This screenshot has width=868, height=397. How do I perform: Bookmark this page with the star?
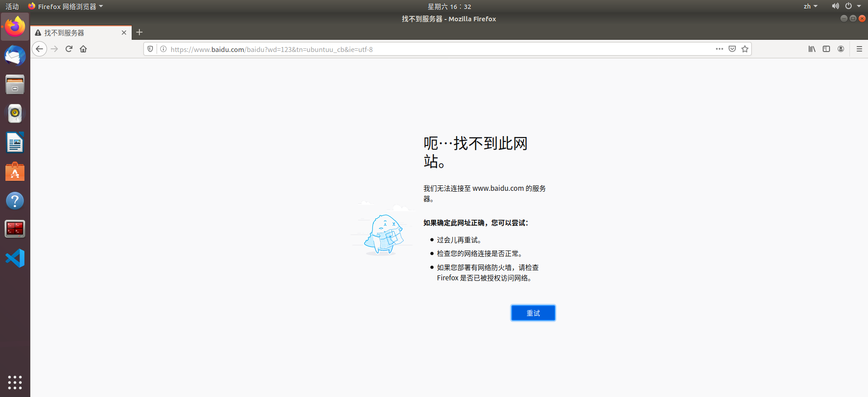coord(745,49)
